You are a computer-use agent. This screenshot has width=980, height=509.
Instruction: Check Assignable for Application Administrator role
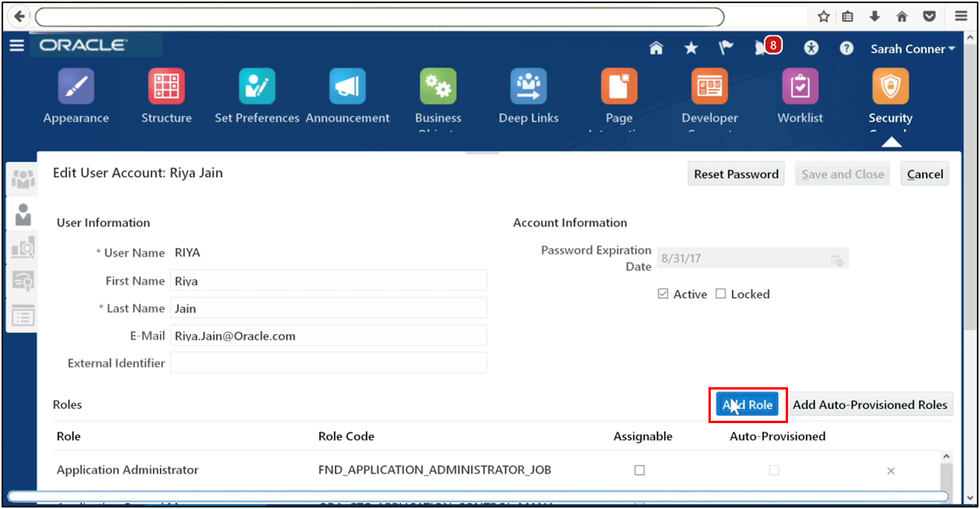pos(640,469)
